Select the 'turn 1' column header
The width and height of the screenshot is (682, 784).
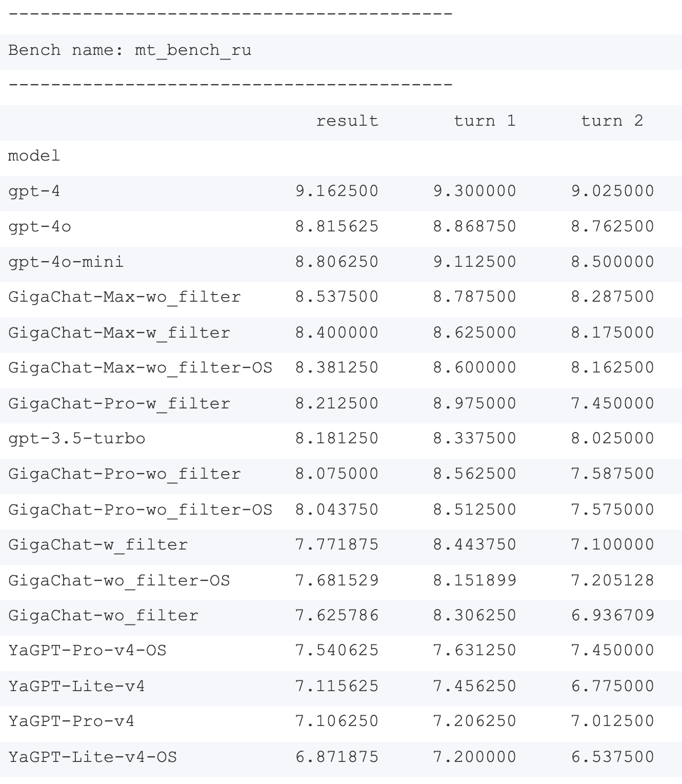point(485,121)
